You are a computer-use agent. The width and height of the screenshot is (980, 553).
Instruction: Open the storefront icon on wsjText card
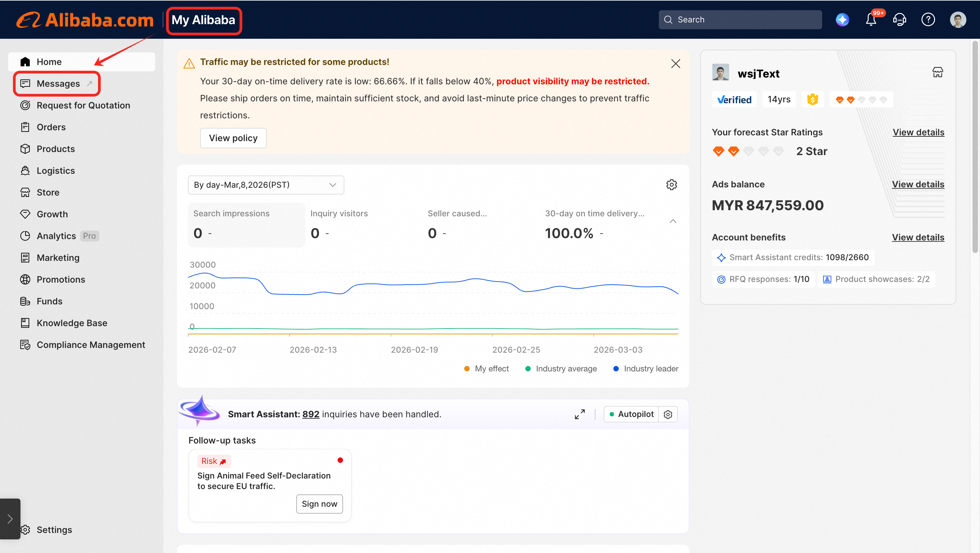coord(937,72)
